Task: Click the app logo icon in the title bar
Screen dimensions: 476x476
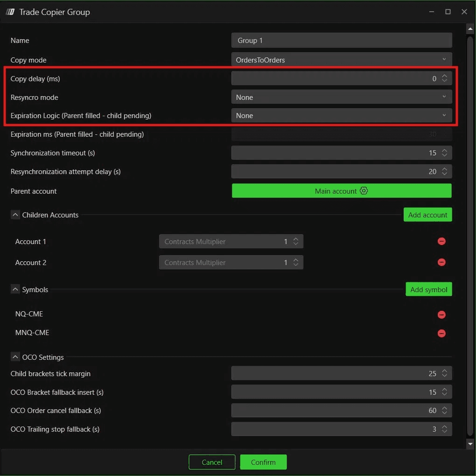Action: click(x=10, y=12)
